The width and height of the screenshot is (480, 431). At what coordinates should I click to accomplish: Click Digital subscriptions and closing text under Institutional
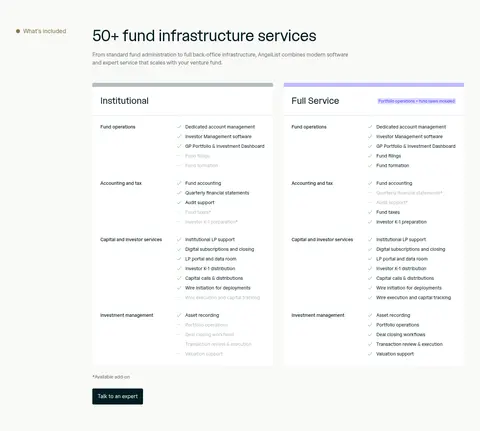pyautogui.click(x=220, y=249)
